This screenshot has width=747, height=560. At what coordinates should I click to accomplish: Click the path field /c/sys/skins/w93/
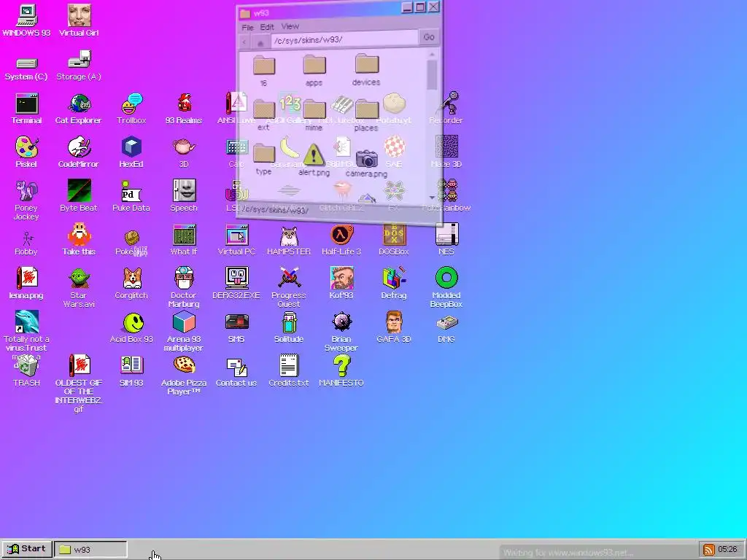(x=344, y=39)
